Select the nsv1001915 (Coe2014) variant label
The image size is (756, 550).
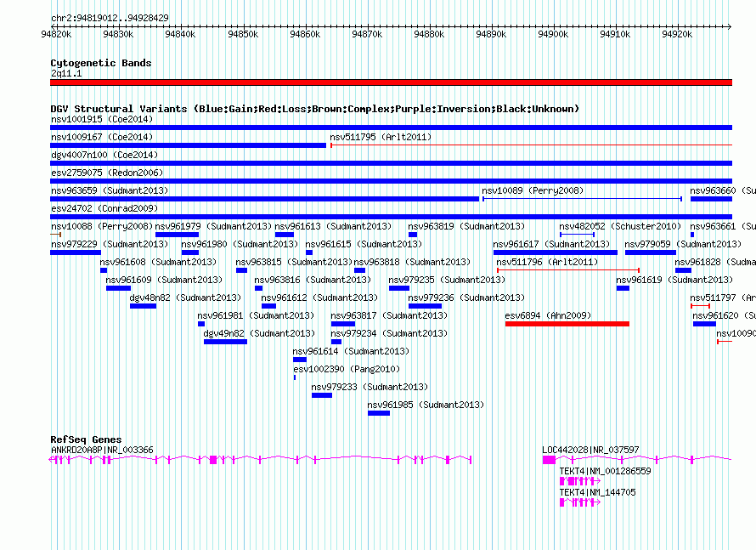pyautogui.click(x=102, y=119)
